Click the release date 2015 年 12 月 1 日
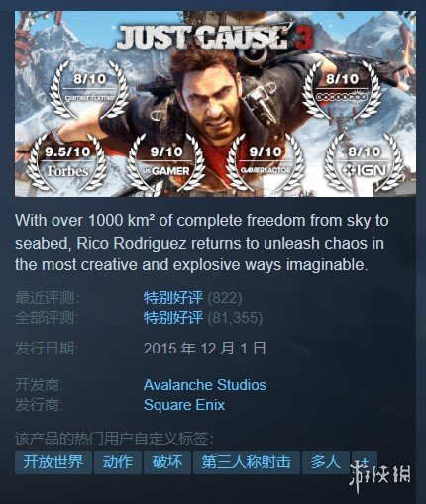Image resolution: width=426 pixels, height=504 pixels. click(205, 349)
